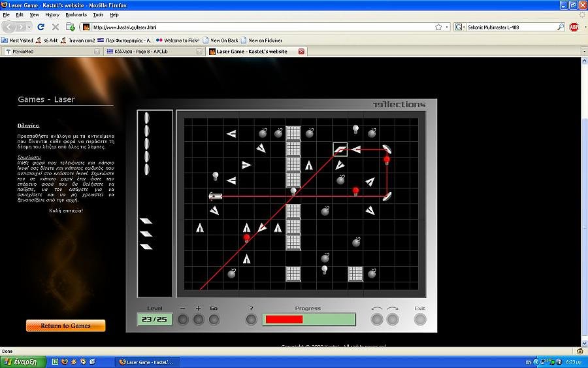Viewport: 588px width, 368px height.
Task: Reload the page with refresh button
Action: click(41, 27)
